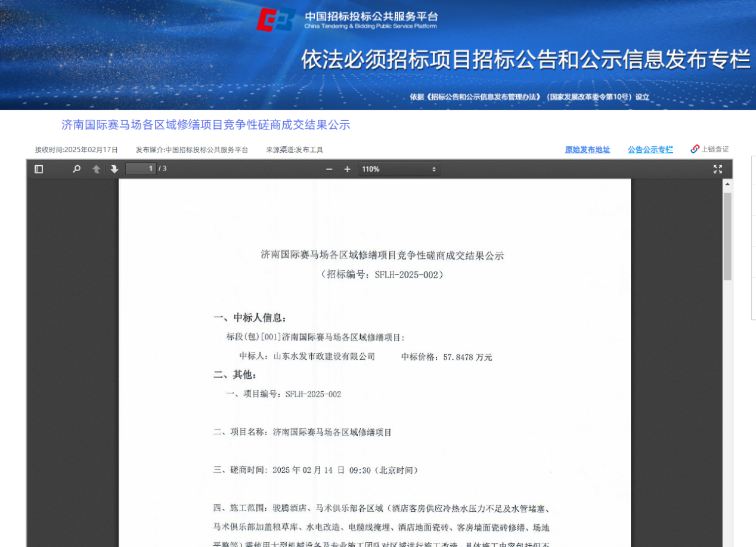Go to next page arrow

pyautogui.click(x=114, y=169)
